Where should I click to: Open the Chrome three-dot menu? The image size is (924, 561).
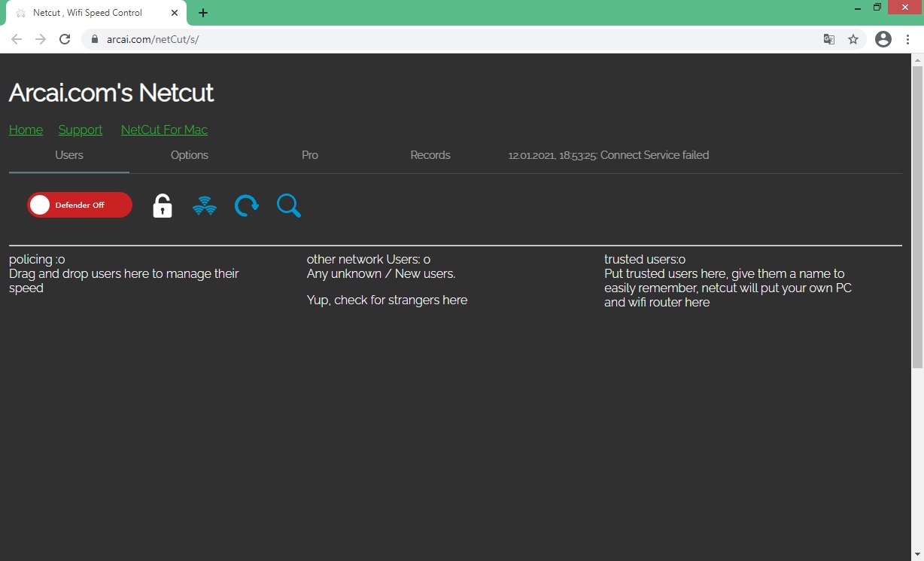click(908, 39)
